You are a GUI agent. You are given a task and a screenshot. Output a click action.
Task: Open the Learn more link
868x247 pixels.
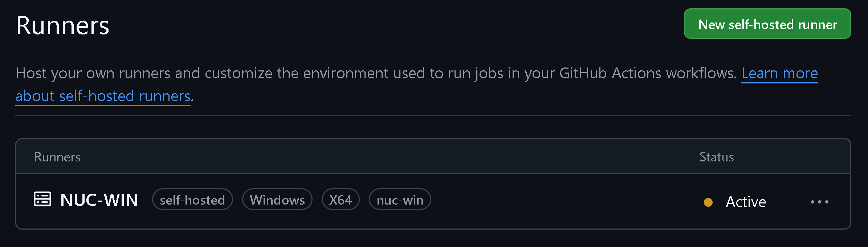click(x=779, y=73)
